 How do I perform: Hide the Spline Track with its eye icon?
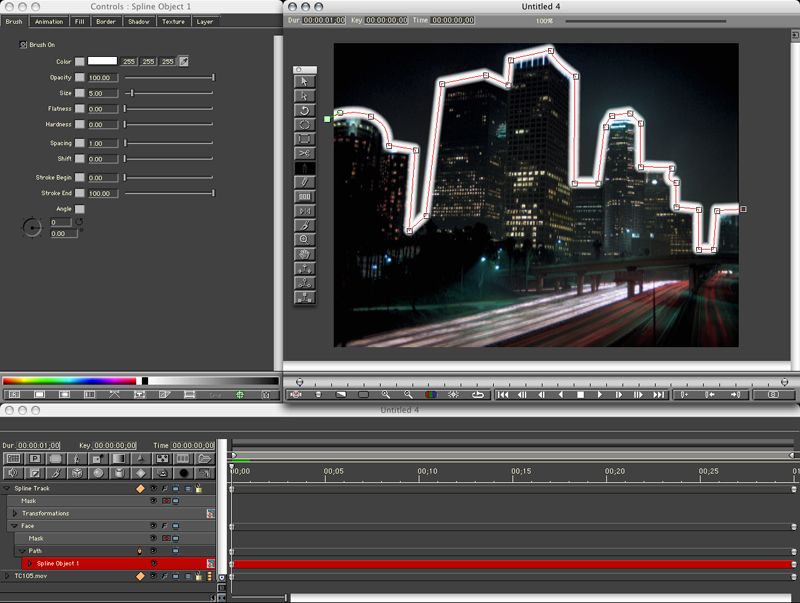(153, 488)
